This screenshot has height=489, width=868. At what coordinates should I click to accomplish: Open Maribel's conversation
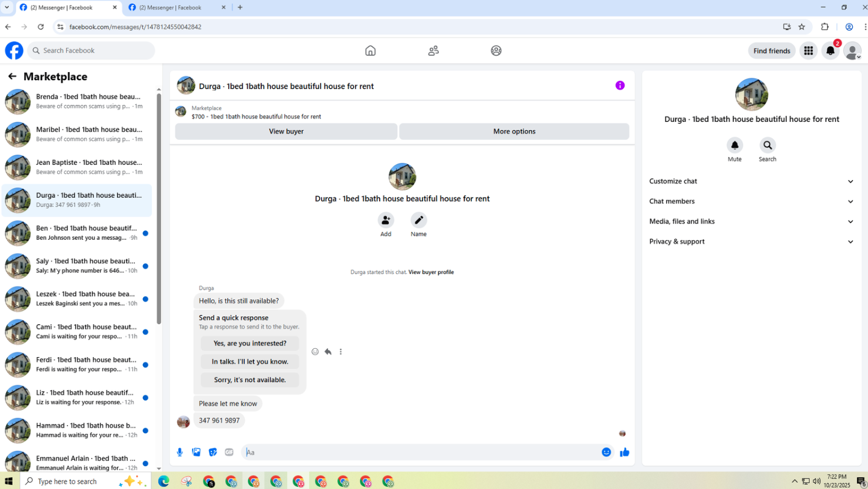click(77, 135)
